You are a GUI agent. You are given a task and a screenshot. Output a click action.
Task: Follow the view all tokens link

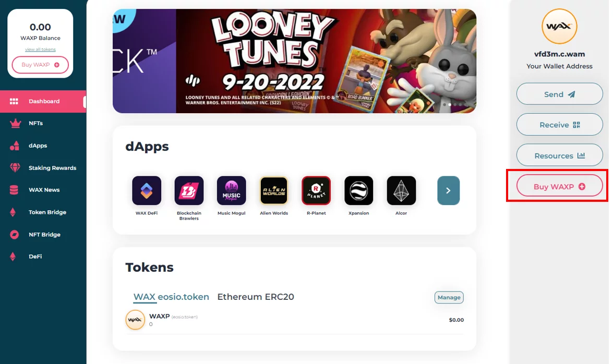pos(40,49)
